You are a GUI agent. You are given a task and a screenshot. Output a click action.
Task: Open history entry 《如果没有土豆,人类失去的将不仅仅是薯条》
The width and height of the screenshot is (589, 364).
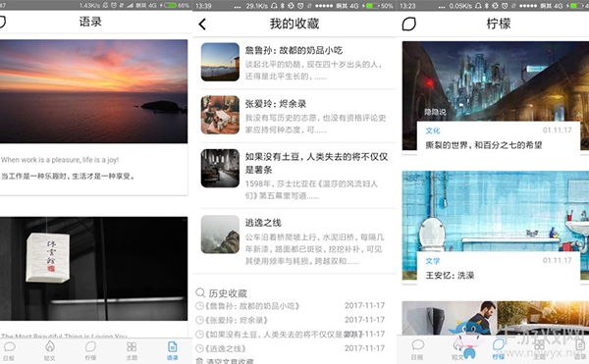pos(284,335)
